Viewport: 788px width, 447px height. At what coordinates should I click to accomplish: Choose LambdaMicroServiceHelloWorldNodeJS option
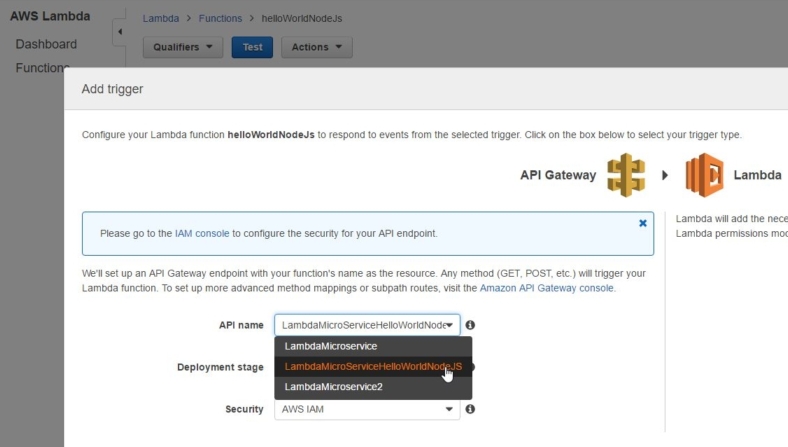[373, 367]
